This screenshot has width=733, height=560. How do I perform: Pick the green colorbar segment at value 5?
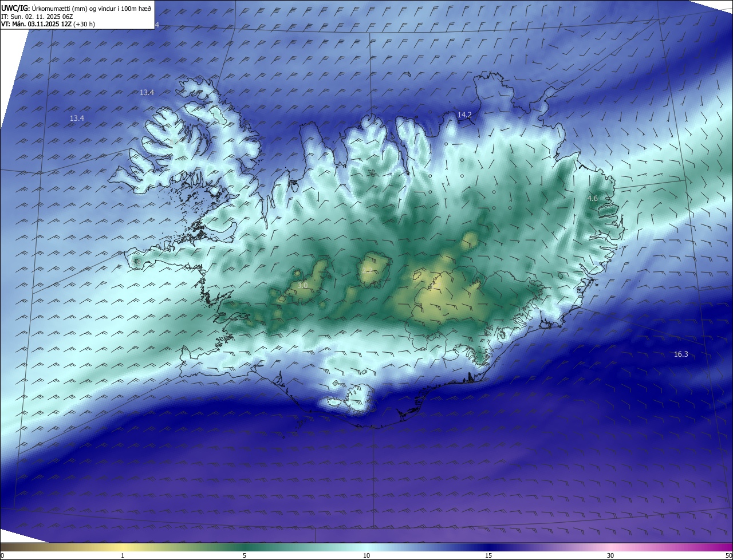pos(245,547)
